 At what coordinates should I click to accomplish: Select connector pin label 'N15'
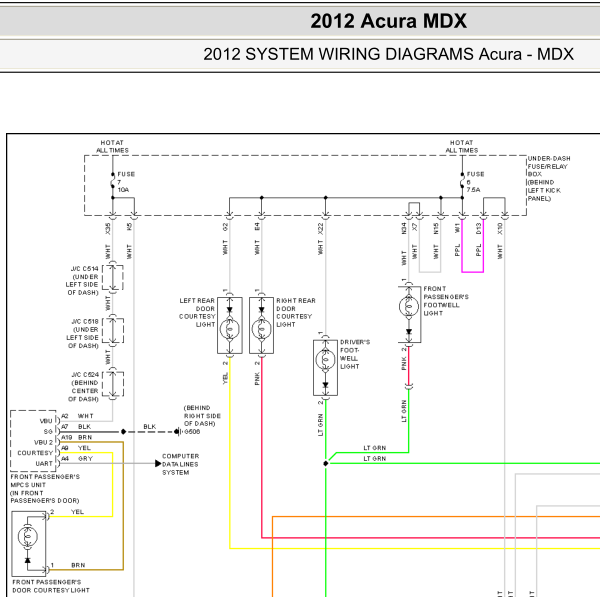point(436,228)
